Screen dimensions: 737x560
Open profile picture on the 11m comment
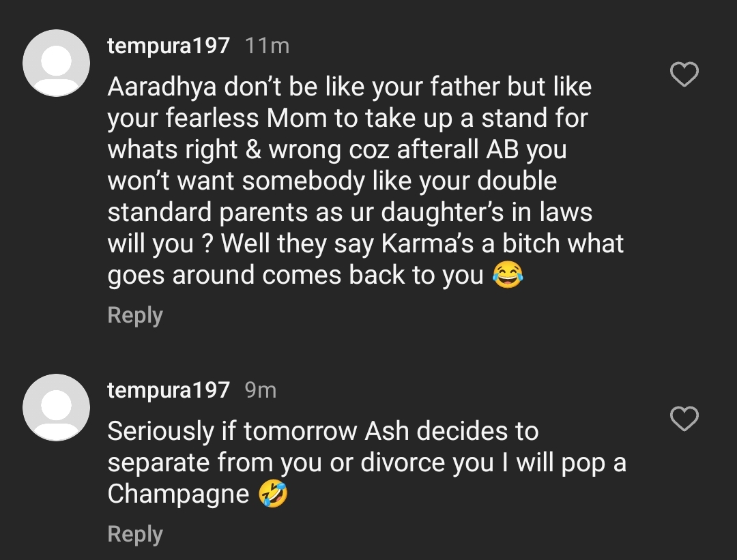coord(57,63)
